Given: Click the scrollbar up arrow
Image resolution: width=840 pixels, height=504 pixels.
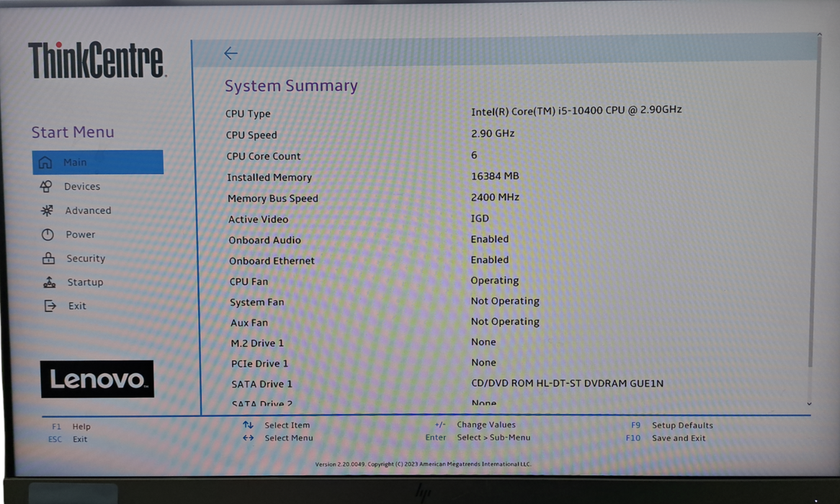Looking at the screenshot, I should (x=819, y=35).
